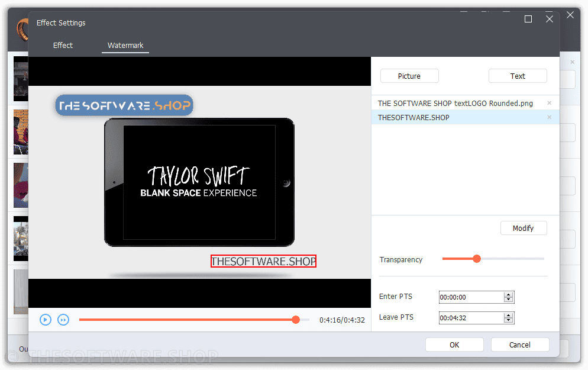The image size is (588, 370).
Task: Select the THESOFTWARE.SHOP text watermark in preview
Action: pos(263,261)
